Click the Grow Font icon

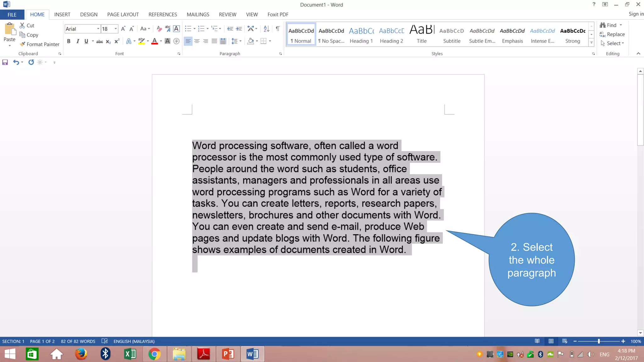click(123, 29)
